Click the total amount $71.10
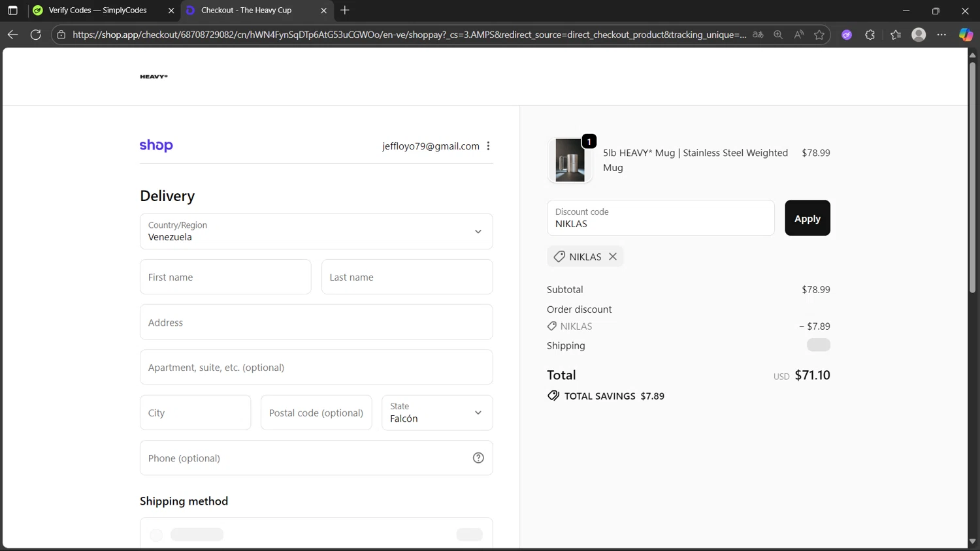 tap(812, 375)
